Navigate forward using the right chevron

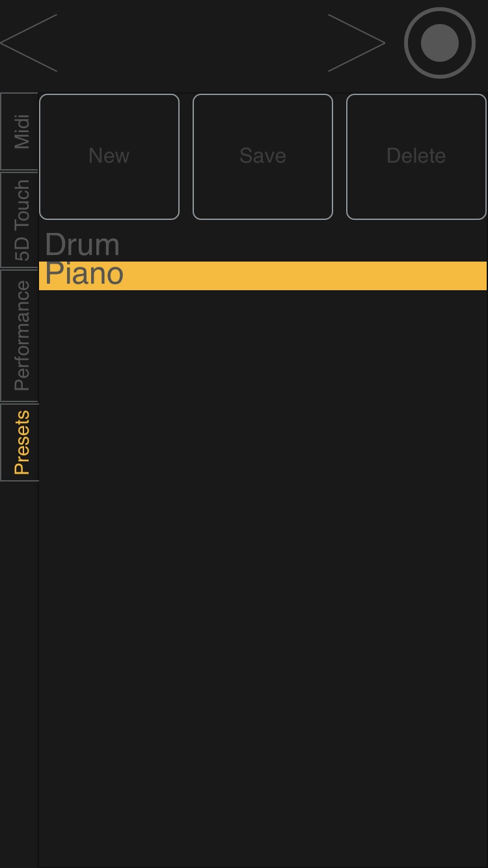[x=356, y=43]
